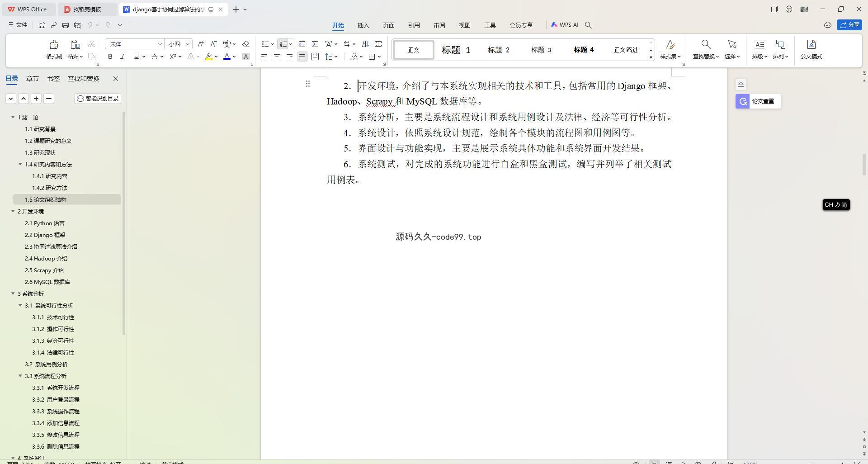The width and height of the screenshot is (868, 464).
Task: Click the distributed alignment icon
Action: click(315, 57)
